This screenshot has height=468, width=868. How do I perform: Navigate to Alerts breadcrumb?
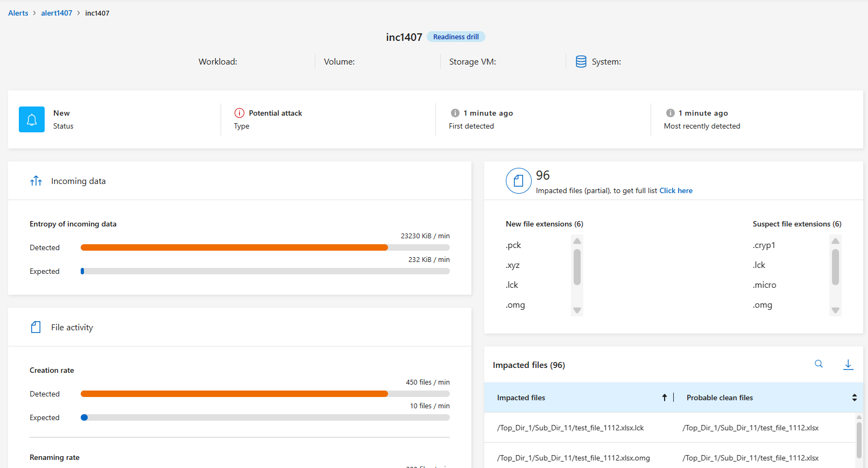18,13
